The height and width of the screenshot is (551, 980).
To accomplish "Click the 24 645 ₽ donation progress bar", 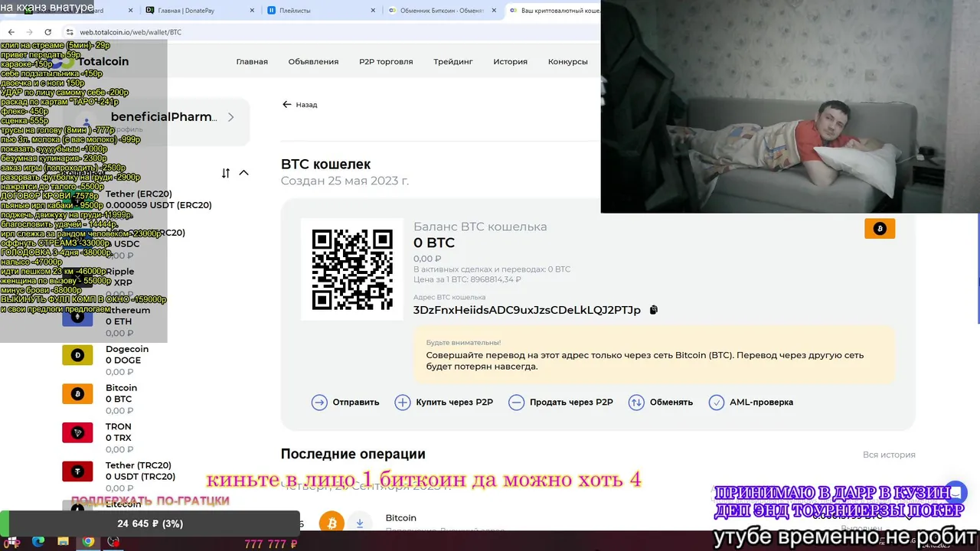I will coord(150,523).
